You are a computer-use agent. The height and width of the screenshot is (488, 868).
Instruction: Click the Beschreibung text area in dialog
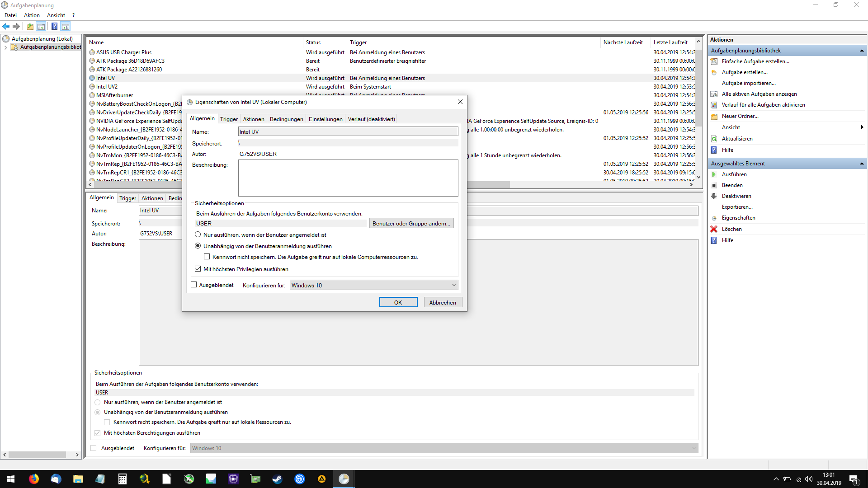[x=348, y=178]
